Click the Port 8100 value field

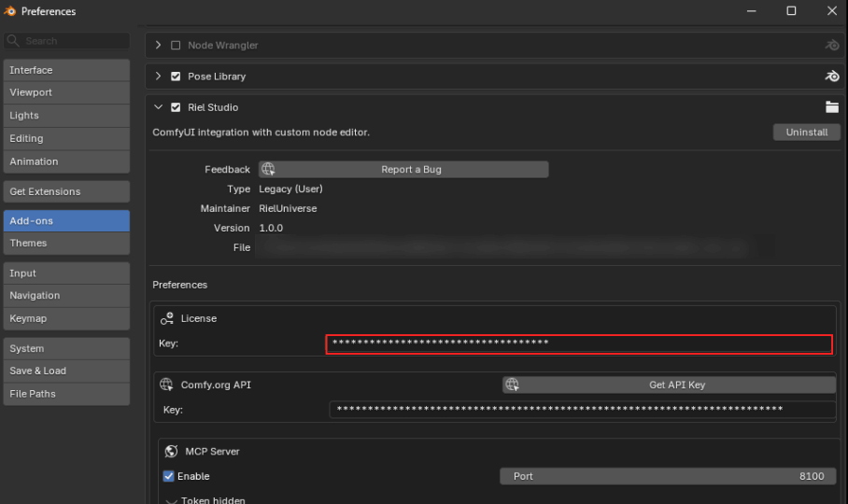click(668, 476)
